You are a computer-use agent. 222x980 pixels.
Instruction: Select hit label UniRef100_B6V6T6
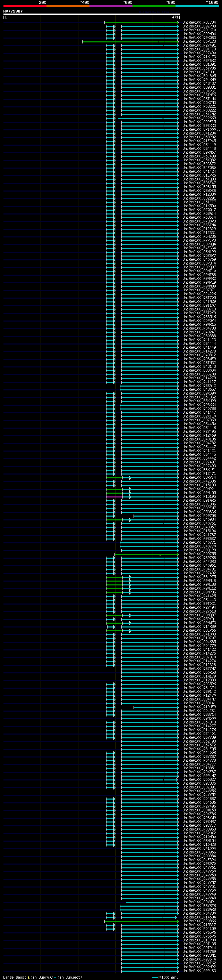(x=199, y=906)
